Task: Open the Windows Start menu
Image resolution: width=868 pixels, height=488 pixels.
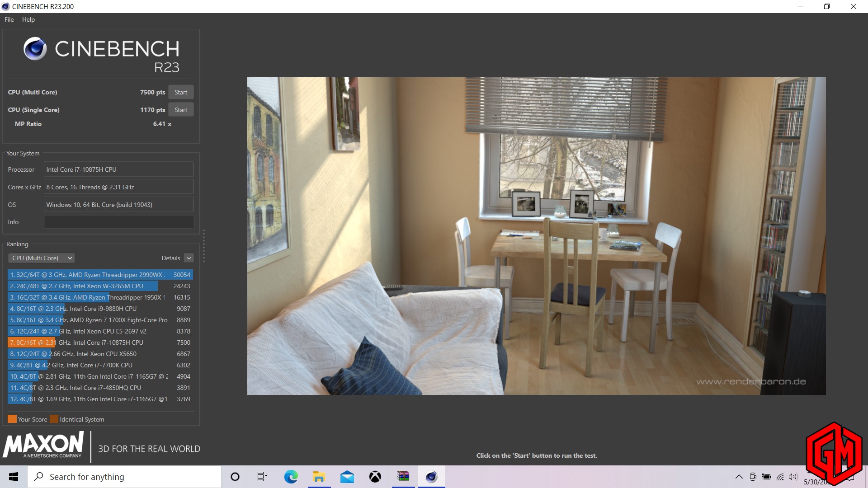Action: click(x=14, y=477)
